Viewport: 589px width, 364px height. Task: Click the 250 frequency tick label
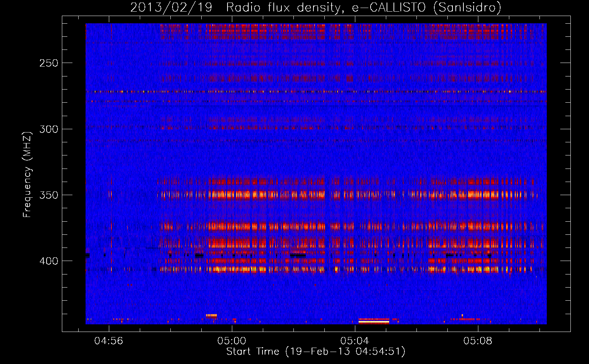click(x=49, y=63)
